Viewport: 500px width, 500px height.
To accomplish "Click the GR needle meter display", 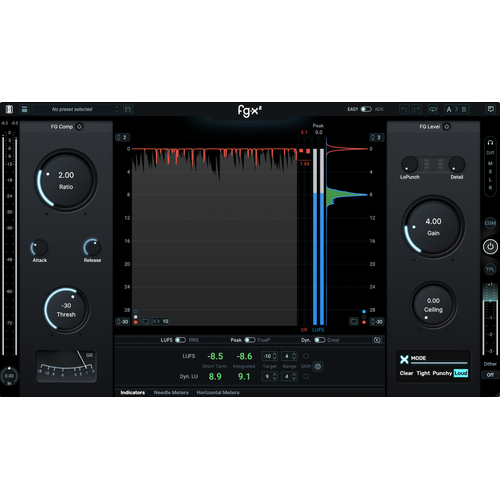I will [x=66, y=366].
